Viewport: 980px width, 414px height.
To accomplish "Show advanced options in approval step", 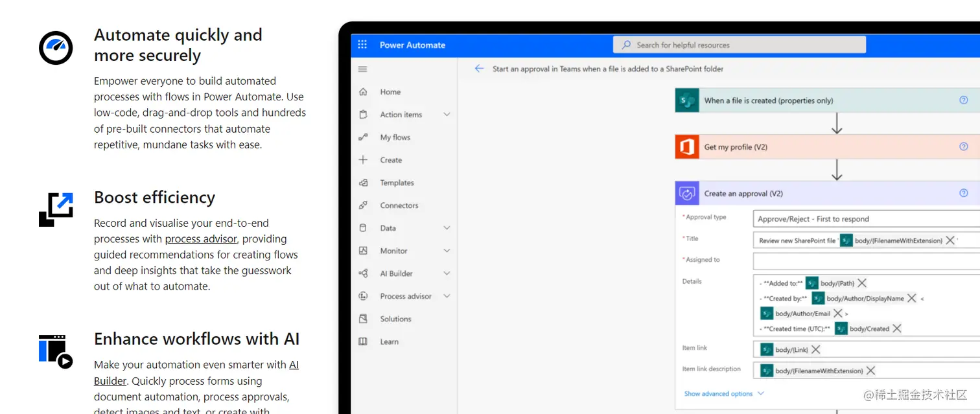I will (724, 393).
